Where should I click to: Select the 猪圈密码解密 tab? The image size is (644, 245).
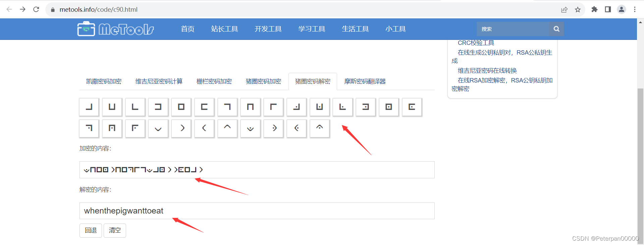point(313,81)
